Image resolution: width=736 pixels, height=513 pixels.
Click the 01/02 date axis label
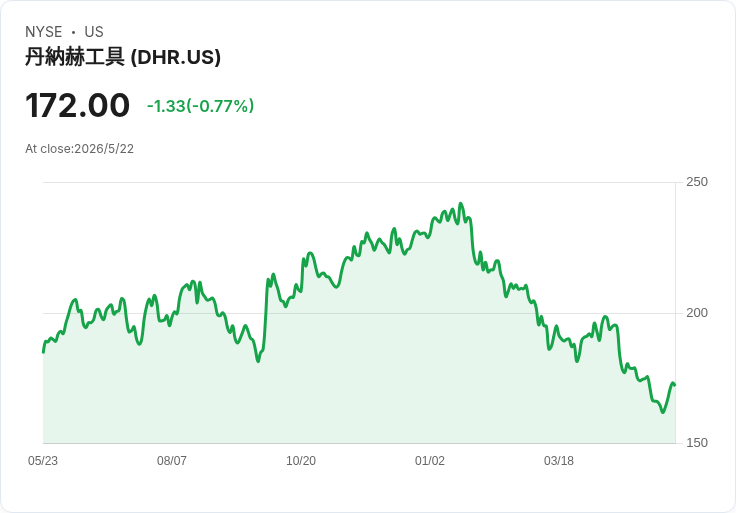(x=429, y=461)
